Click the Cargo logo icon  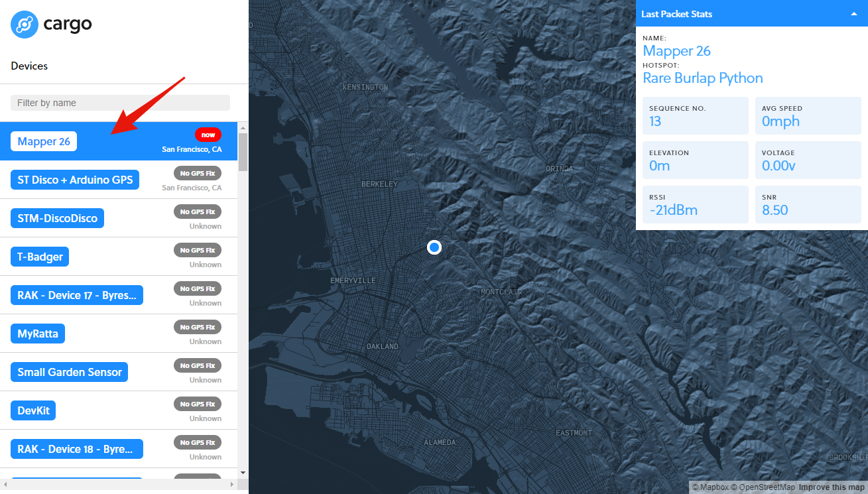click(24, 25)
